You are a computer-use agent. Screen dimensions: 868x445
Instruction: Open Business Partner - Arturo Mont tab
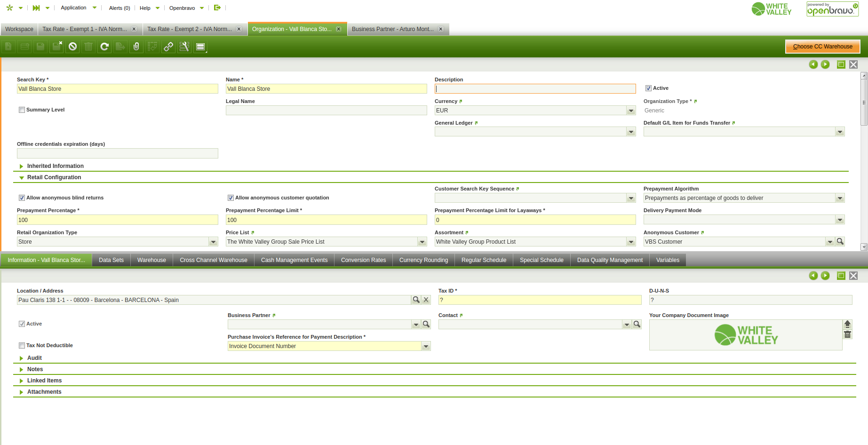tap(393, 29)
